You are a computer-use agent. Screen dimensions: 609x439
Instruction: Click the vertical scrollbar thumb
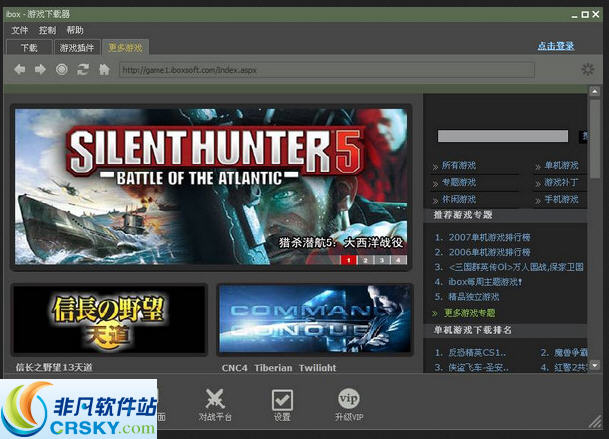pos(595,139)
